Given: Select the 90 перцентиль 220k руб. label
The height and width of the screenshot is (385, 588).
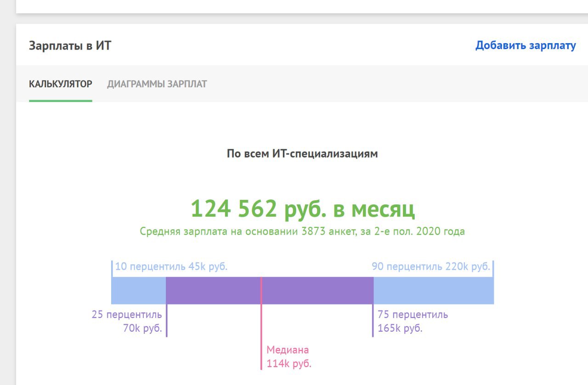Looking at the screenshot, I should click(431, 267).
